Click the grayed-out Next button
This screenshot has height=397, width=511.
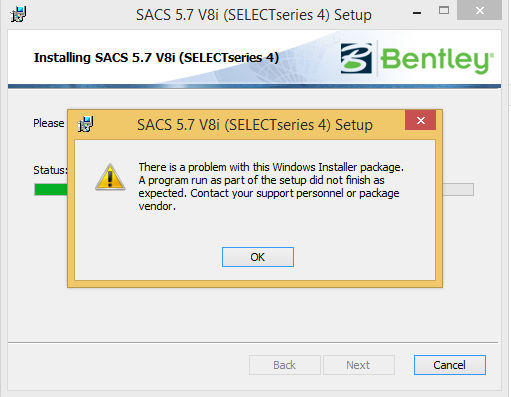(x=359, y=365)
